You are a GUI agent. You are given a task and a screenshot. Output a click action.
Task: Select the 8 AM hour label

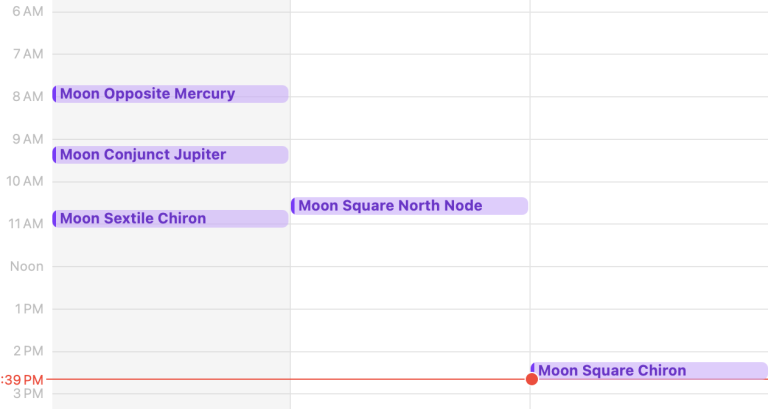click(x=27, y=96)
